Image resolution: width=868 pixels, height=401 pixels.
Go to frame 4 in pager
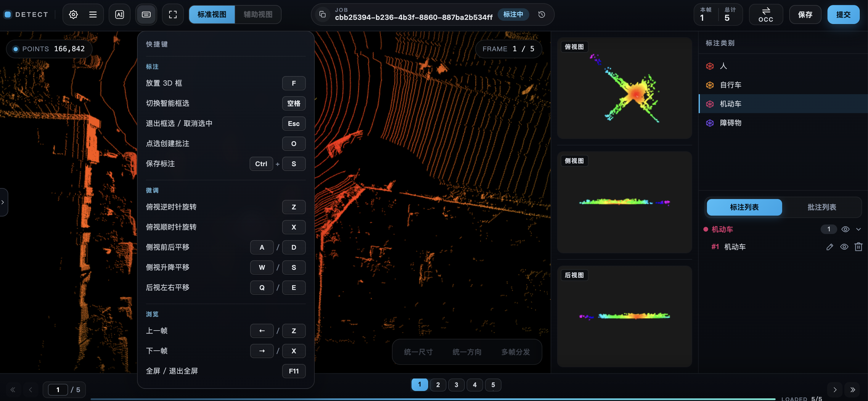coord(475,385)
